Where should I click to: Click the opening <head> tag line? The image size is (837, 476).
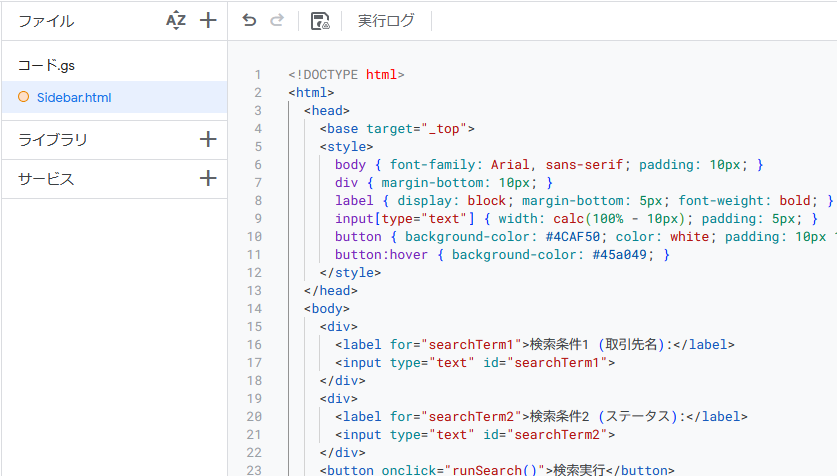coord(327,110)
